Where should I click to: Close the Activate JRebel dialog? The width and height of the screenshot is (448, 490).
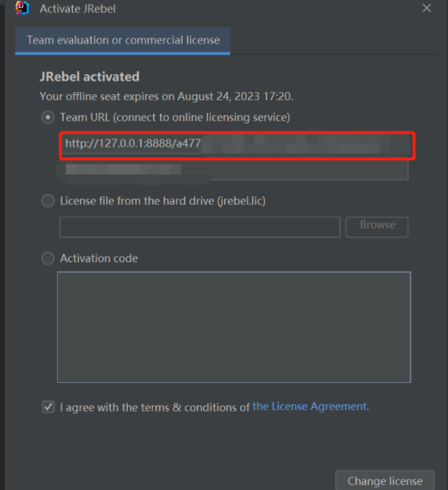click(x=427, y=9)
